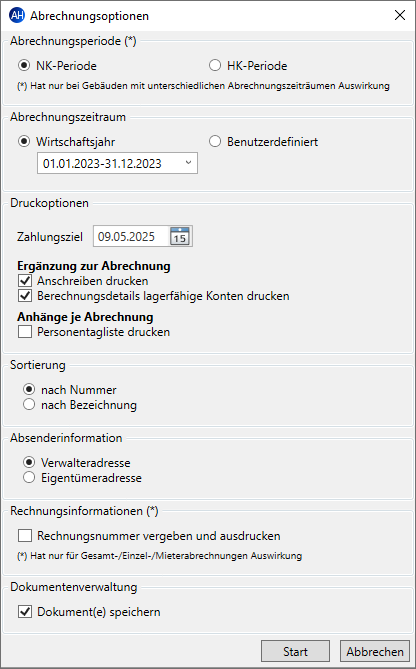This screenshot has width=416, height=669.
Task: Click the Abbrechen button
Action: (x=375, y=652)
